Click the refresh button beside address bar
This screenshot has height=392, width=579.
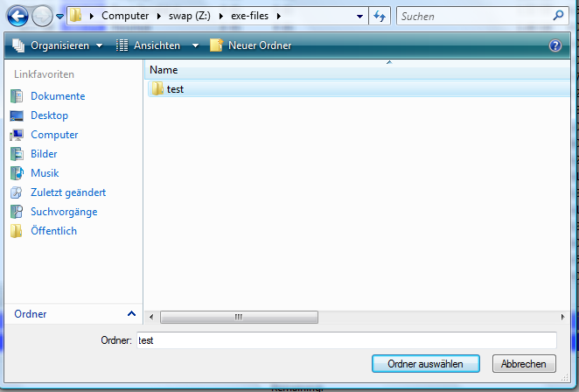(380, 16)
